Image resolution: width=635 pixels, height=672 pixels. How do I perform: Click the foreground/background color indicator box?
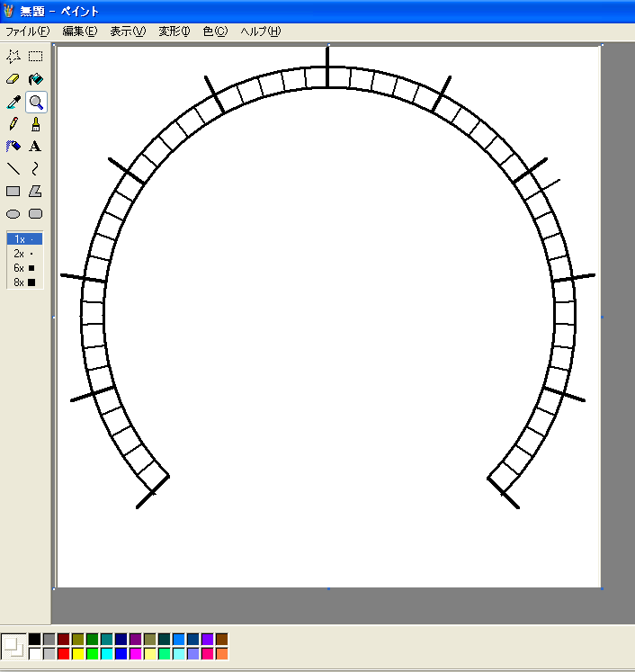13,647
